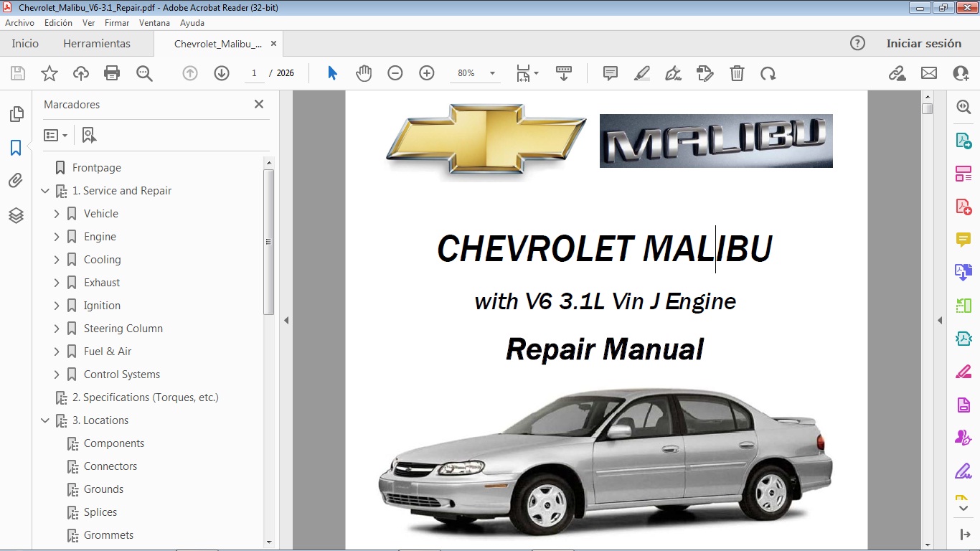The width and height of the screenshot is (980, 551).
Task: Click the bookmarks panel vertical scrollbar
Action: click(x=269, y=242)
